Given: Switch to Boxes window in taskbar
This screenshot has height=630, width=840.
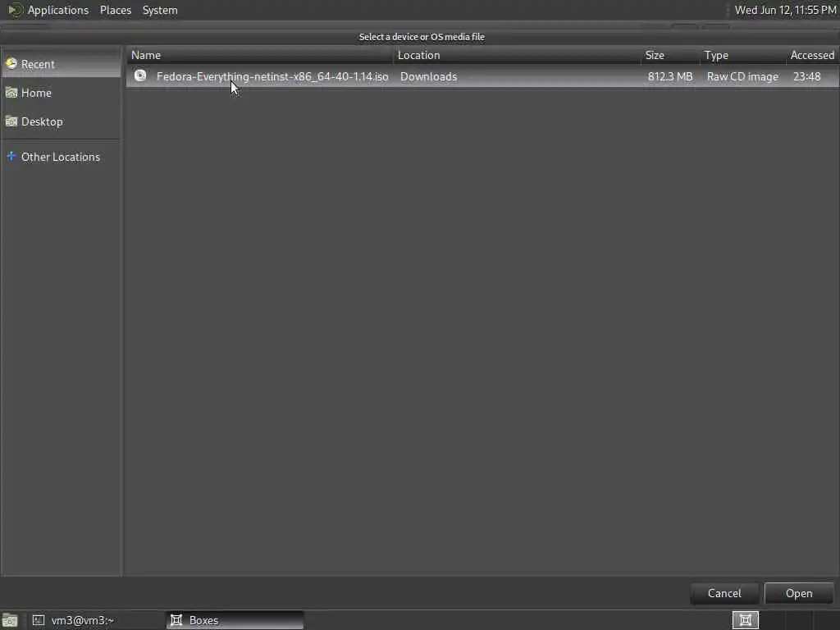Looking at the screenshot, I should [235, 620].
